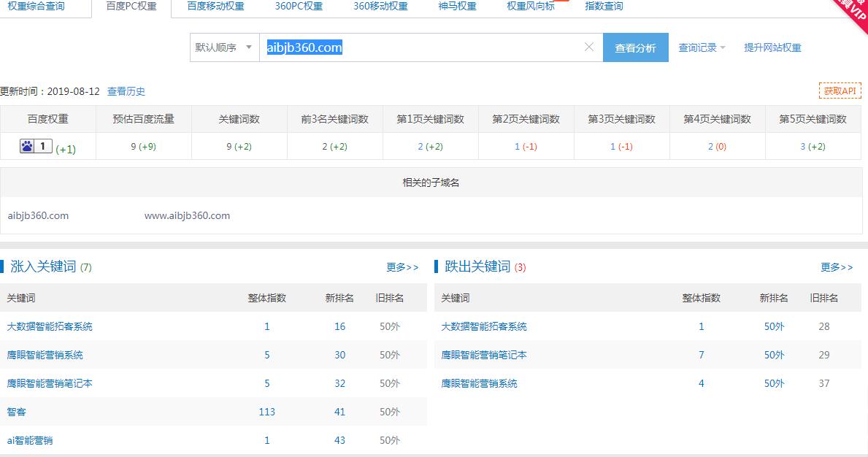Screen dimensions: 868x457
Task: Click the 跌出关键词 section heading
Action: (x=477, y=266)
